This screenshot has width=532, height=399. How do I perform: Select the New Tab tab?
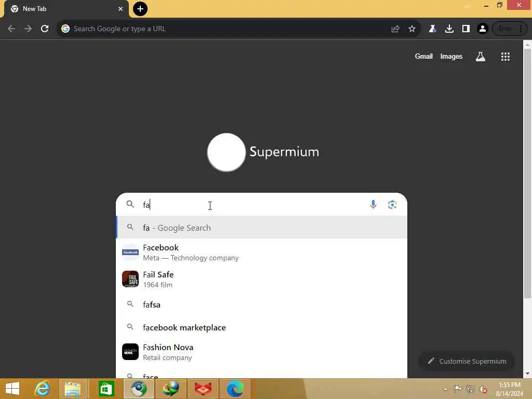[66, 9]
